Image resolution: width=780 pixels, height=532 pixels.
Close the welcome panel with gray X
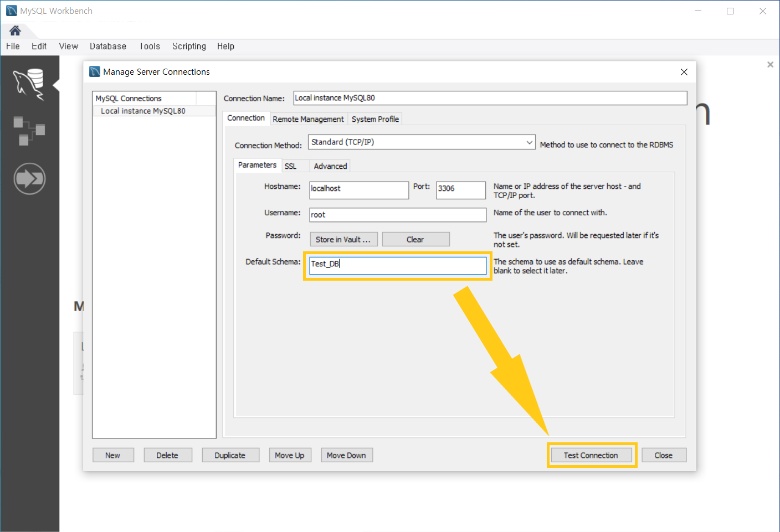770,64
